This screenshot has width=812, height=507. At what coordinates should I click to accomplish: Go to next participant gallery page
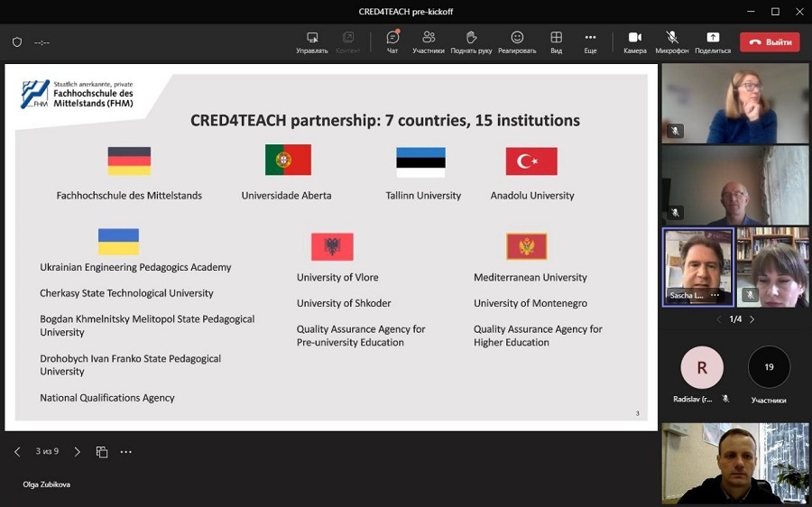(752, 319)
